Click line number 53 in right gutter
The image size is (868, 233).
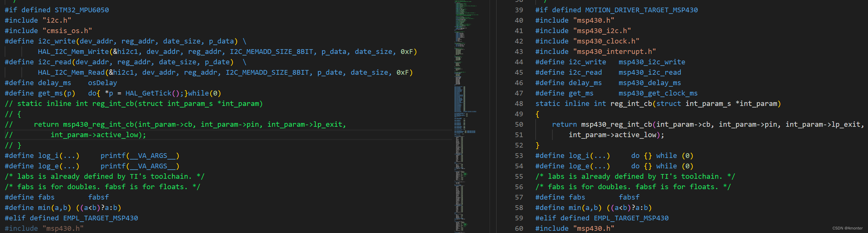click(x=519, y=156)
